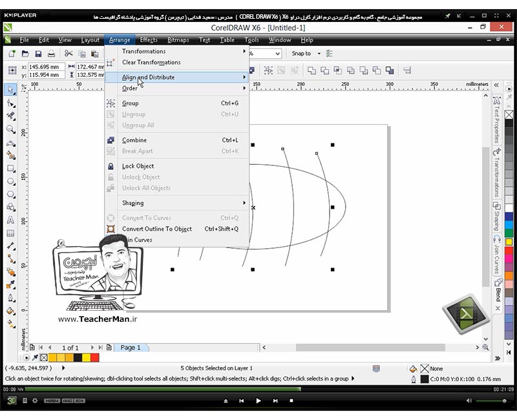Open the Effects menu
The image size is (517, 420).
click(x=149, y=40)
